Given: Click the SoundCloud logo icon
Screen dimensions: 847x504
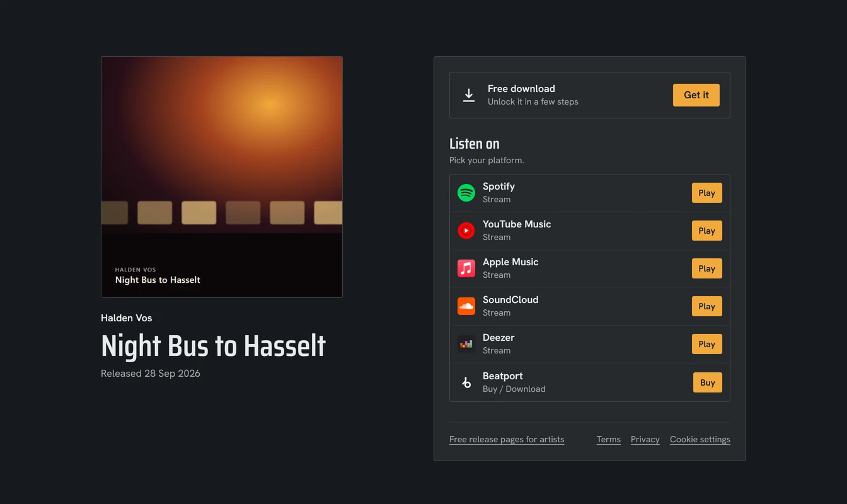Looking at the screenshot, I should point(466,306).
